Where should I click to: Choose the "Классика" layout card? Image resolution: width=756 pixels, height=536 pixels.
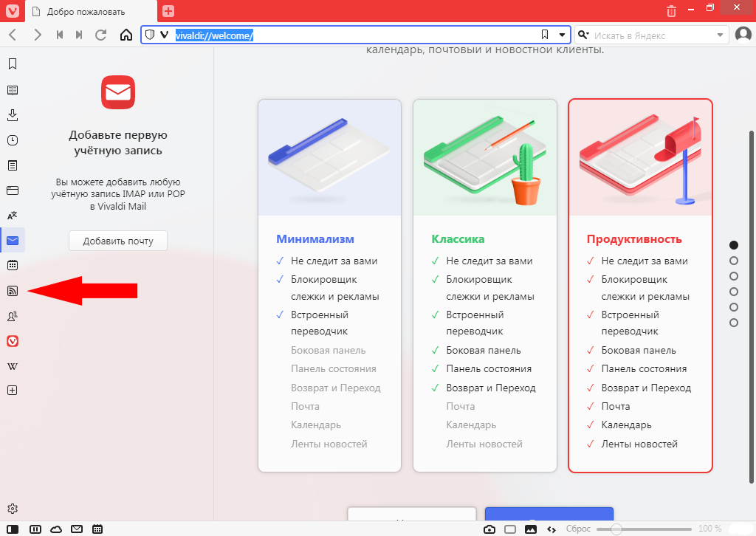pyautogui.click(x=484, y=285)
